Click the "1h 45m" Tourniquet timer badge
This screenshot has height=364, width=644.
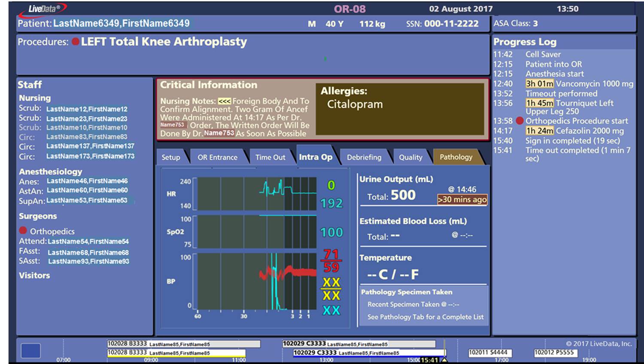(539, 103)
